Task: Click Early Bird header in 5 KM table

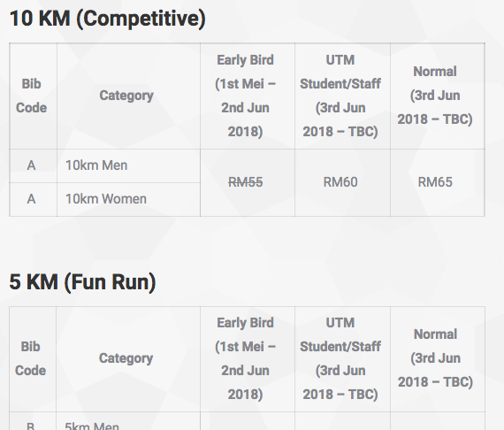Action: pyautogui.click(x=246, y=358)
